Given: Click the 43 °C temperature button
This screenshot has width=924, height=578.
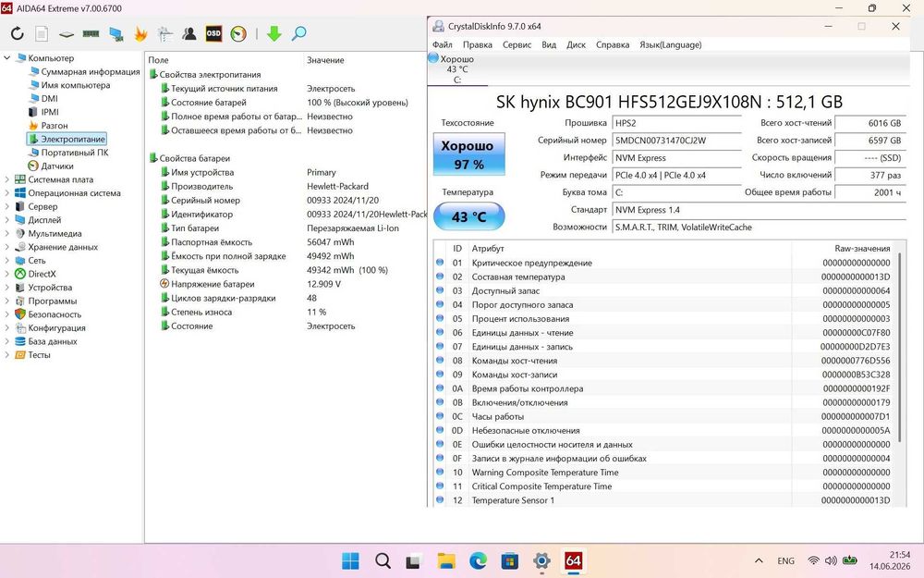Looking at the screenshot, I should (469, 216).
